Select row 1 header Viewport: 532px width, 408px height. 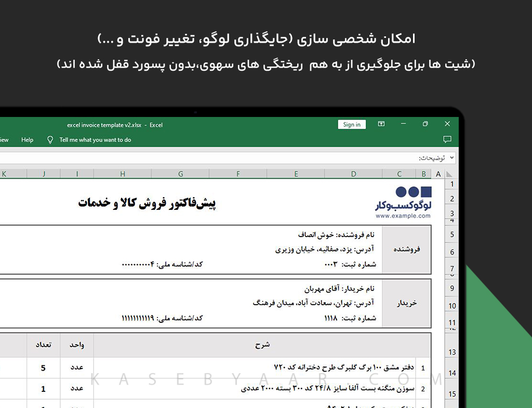[451, 185]
